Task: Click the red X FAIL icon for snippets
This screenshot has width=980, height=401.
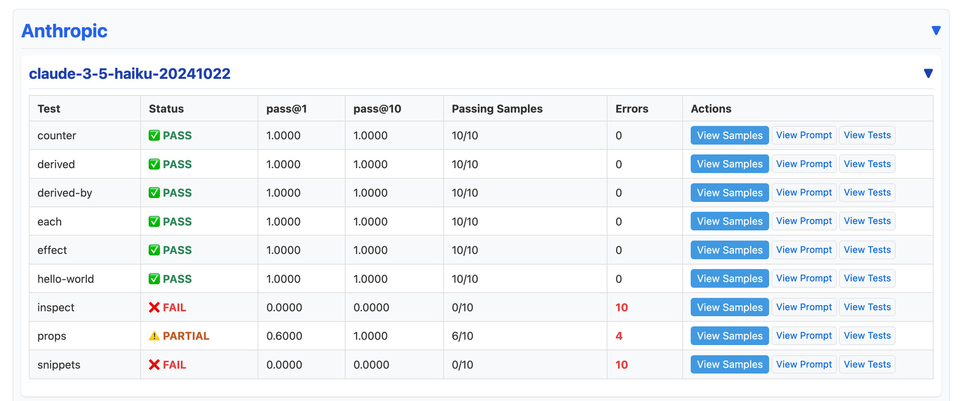Action: 154,365
